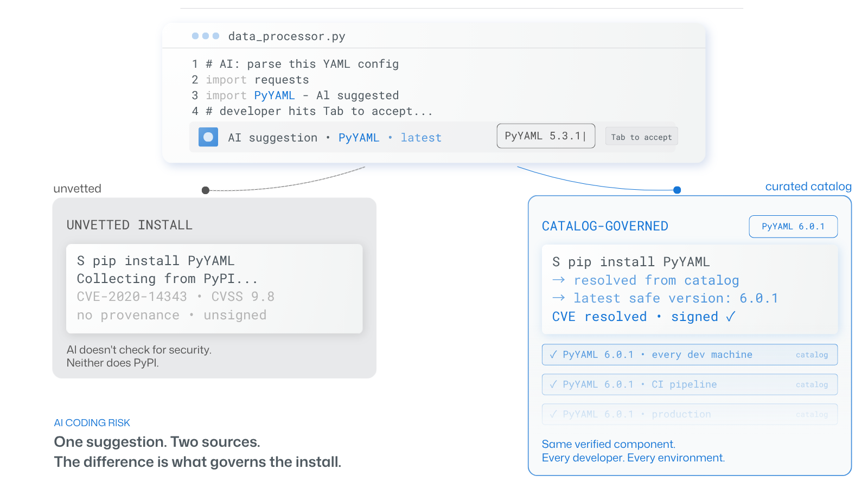Click the PyYAML 6.0.1 badge button

pos(793,227)
